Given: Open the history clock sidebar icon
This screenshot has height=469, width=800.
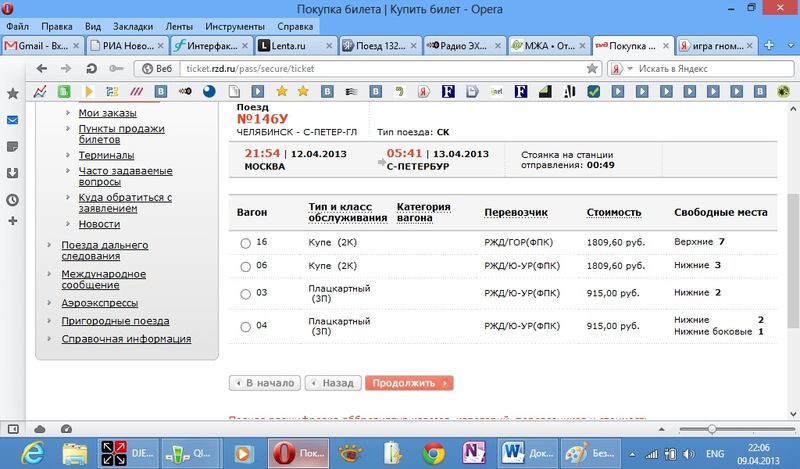Looking at the screenshot, I should (12, 199).
